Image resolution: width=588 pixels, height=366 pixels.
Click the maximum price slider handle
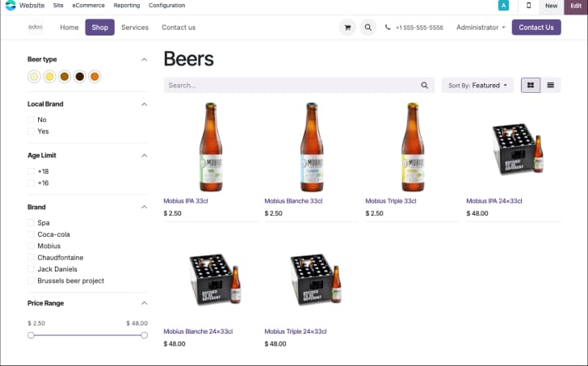point(144,335)
